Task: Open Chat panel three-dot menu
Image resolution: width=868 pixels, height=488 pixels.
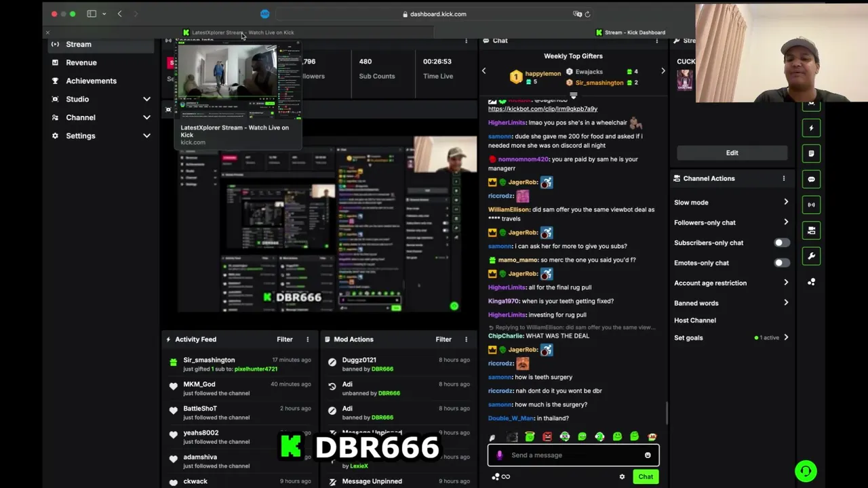Action: [x=656, y=41]
